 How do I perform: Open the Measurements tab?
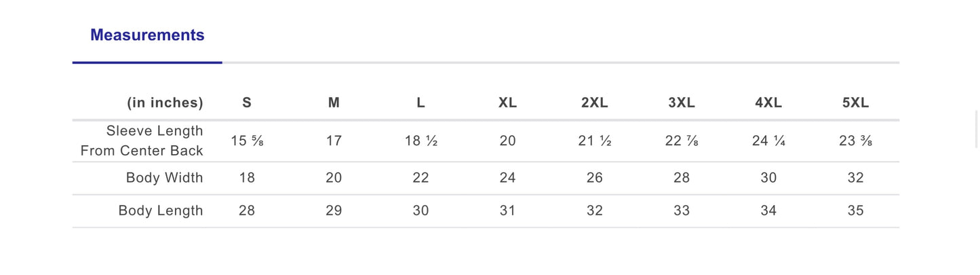pos(147,35)
